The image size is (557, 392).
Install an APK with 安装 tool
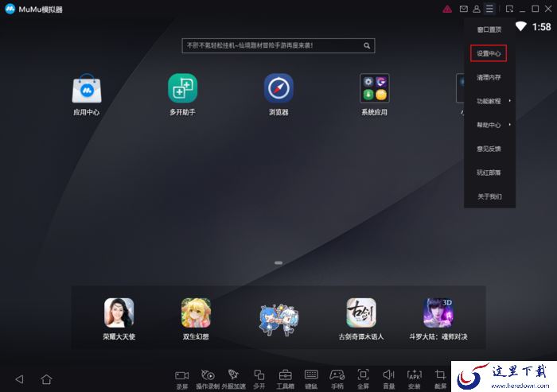(415, 379)
